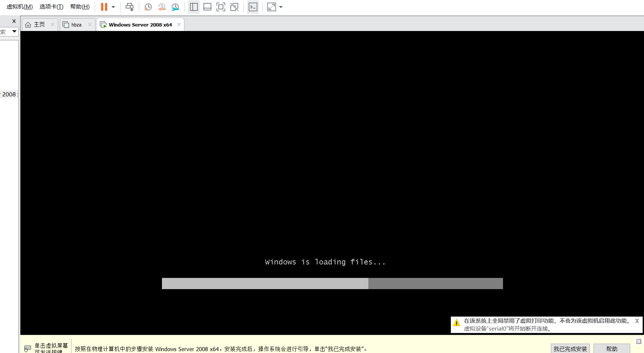644x353 pixels.
Task: Expand the stretch display dropdown arrow
Action: click(281, 7)
